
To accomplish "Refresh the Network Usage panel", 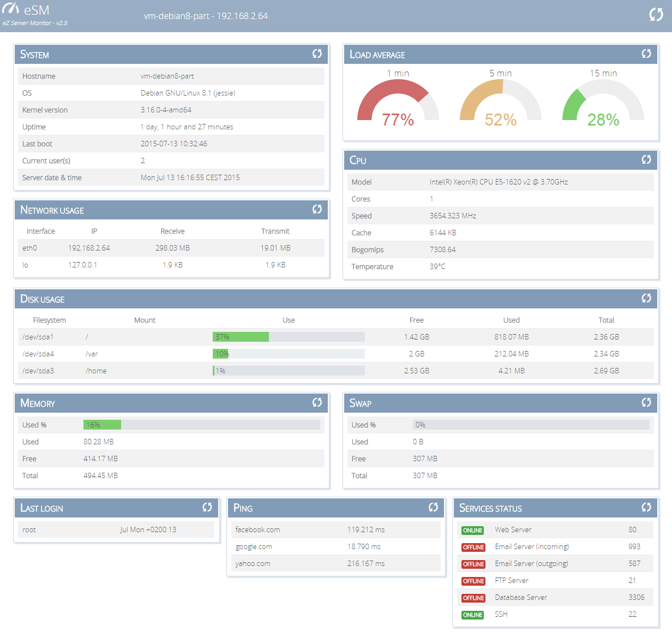I will tap(317, 210).
